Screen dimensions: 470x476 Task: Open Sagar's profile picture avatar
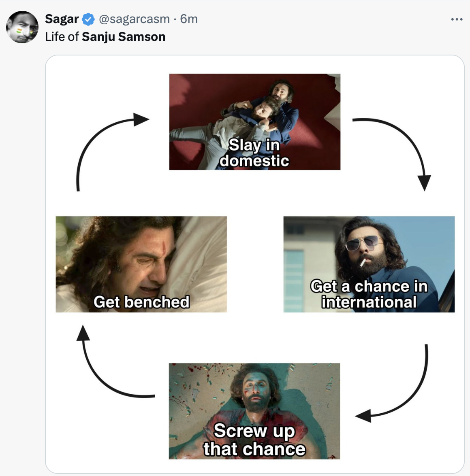tap(22, 27)
